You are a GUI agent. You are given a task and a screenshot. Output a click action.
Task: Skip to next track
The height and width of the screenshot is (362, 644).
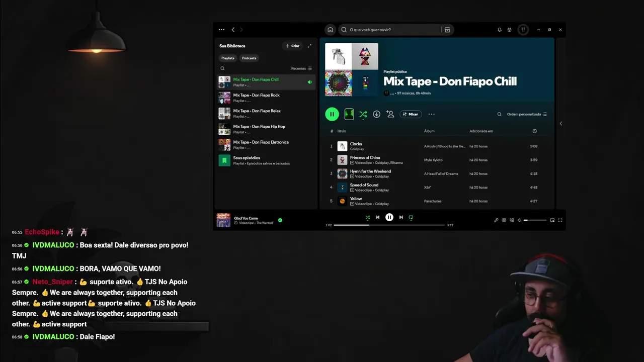(x=401, y=217)
